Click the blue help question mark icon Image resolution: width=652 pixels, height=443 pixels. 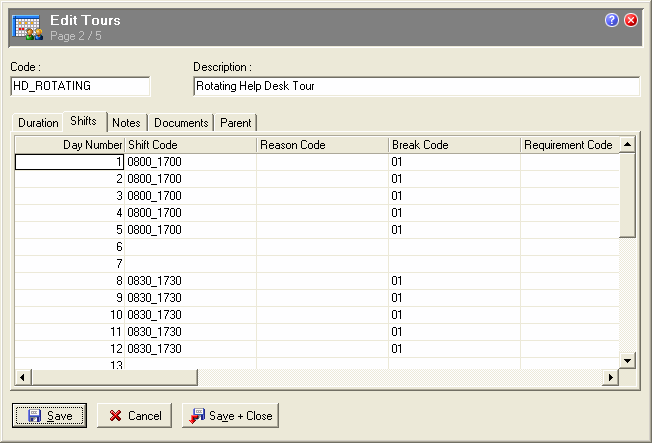pos(612,20)
